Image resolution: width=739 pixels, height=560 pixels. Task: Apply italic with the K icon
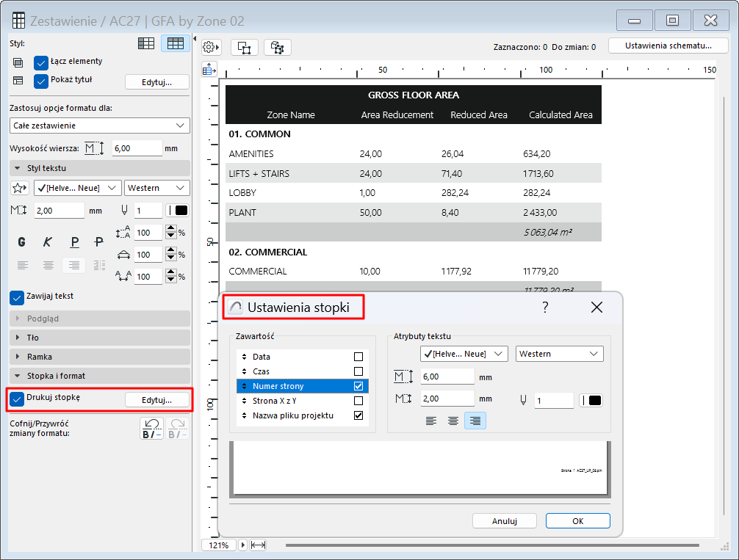[48, 242]
